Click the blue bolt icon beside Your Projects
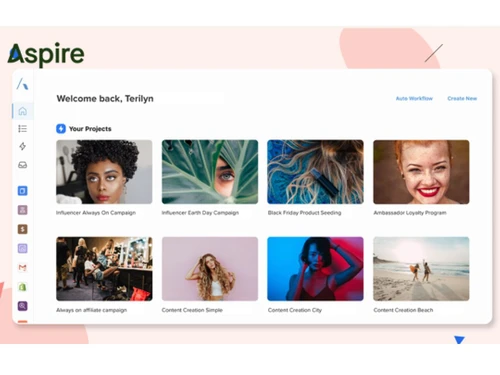Image resolution: width=500 pixels, height=375 pixels. [61, 129]
